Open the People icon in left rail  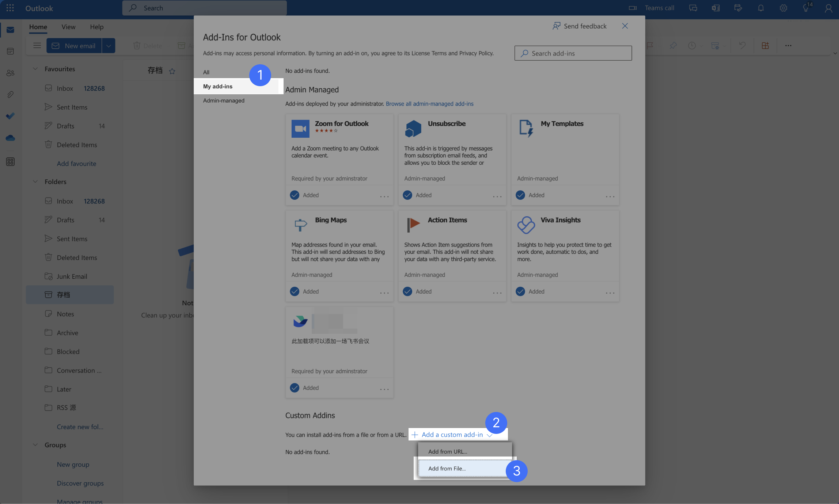(10, 73)
